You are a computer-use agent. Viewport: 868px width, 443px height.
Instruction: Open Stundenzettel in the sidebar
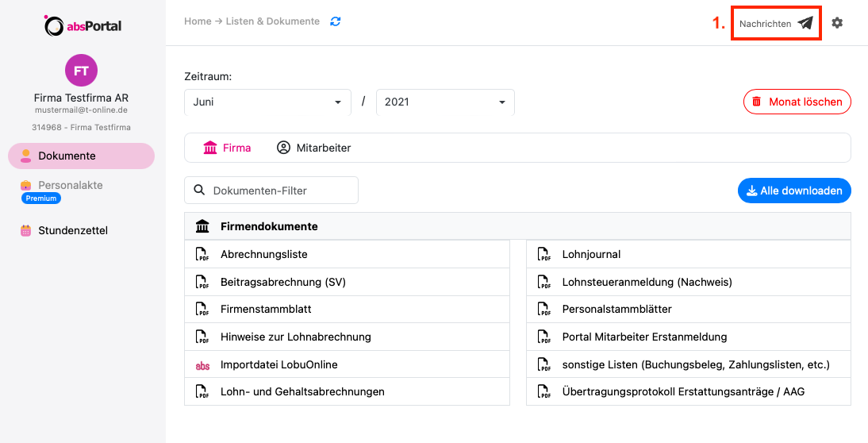73,231
